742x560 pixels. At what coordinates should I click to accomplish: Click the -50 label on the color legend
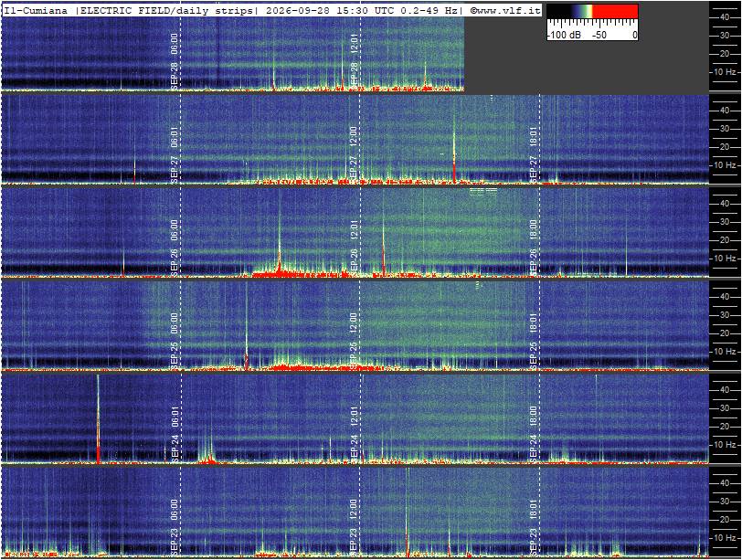tap(599, 35)
